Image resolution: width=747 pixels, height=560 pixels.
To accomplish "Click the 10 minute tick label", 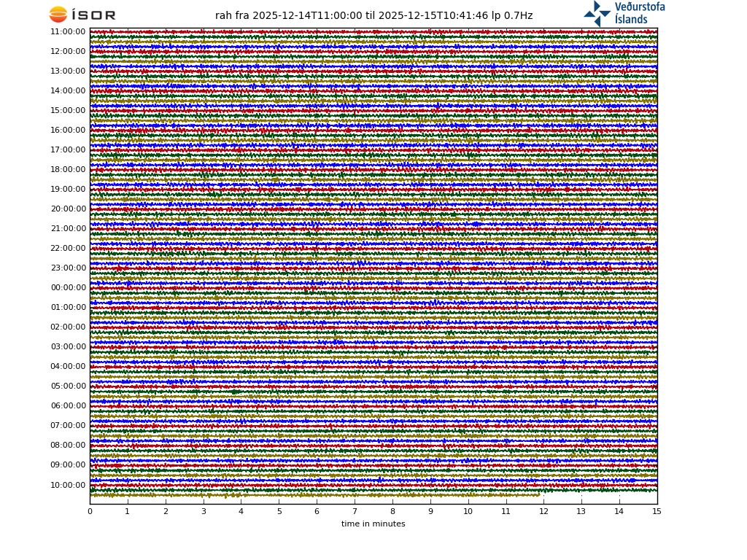I will tap(468, 512).
